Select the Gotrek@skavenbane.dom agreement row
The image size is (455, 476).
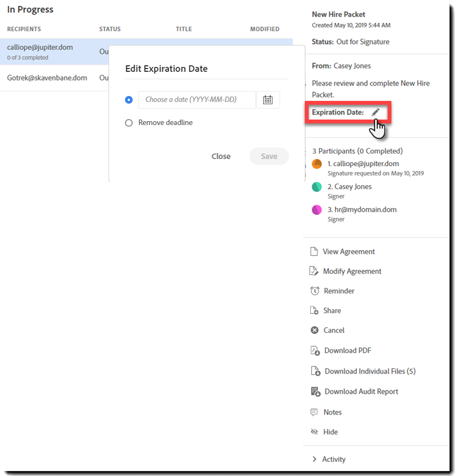52,78
